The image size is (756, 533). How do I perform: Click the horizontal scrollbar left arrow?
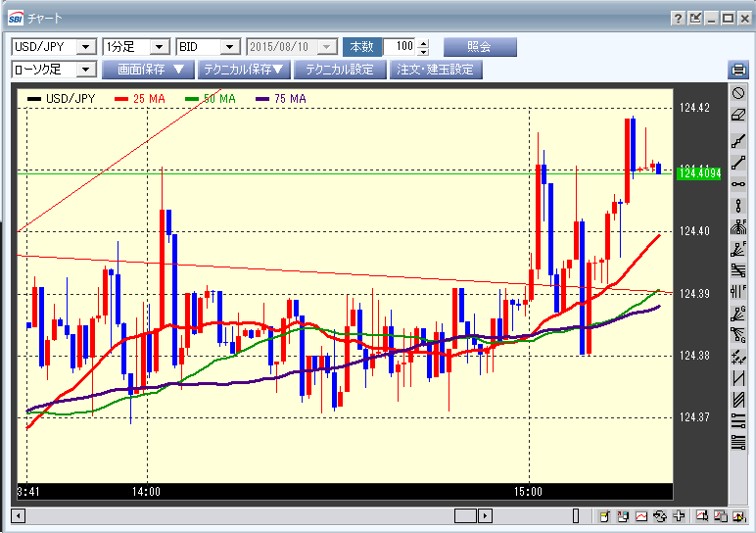click(x=18, y=516)
